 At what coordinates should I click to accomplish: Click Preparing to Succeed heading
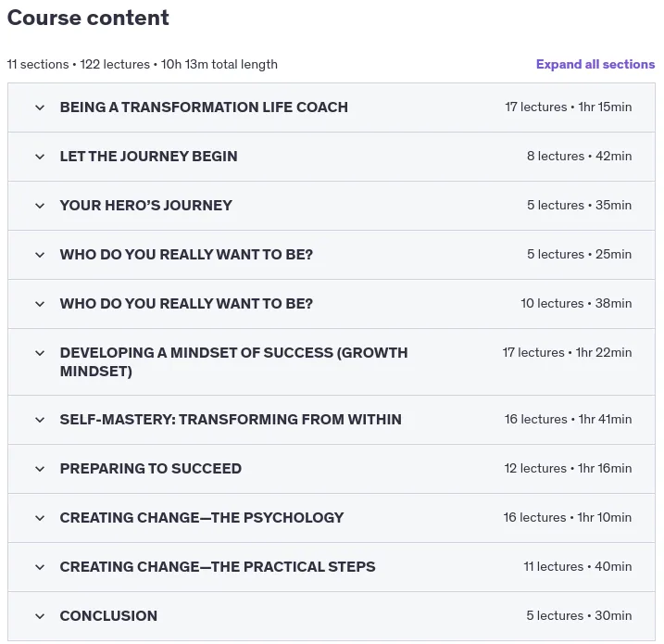[151, 469]
